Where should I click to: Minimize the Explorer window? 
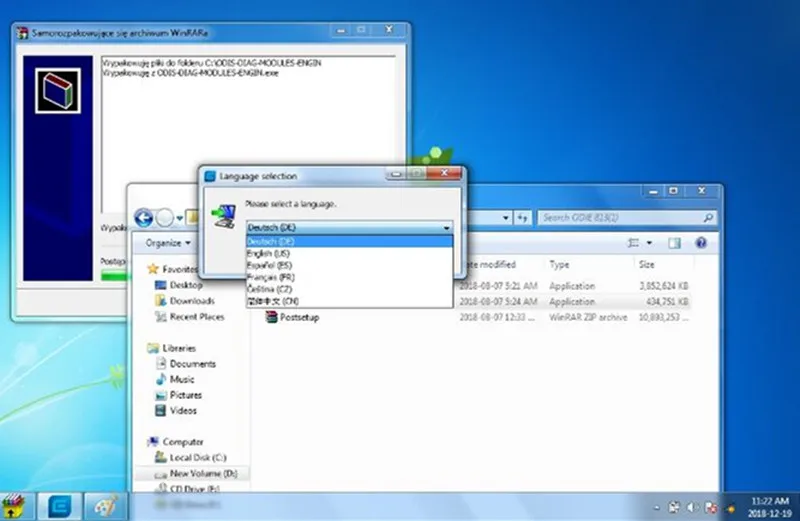click(653, 191)
